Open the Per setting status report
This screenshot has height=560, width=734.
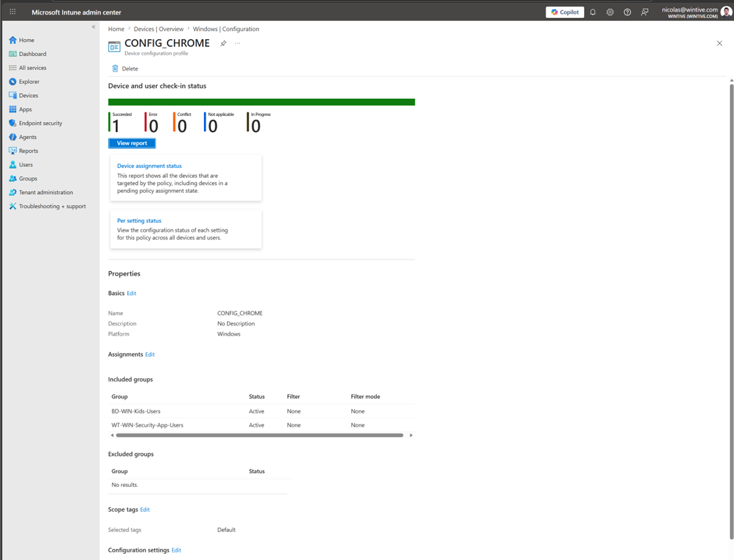click(139, 220)
